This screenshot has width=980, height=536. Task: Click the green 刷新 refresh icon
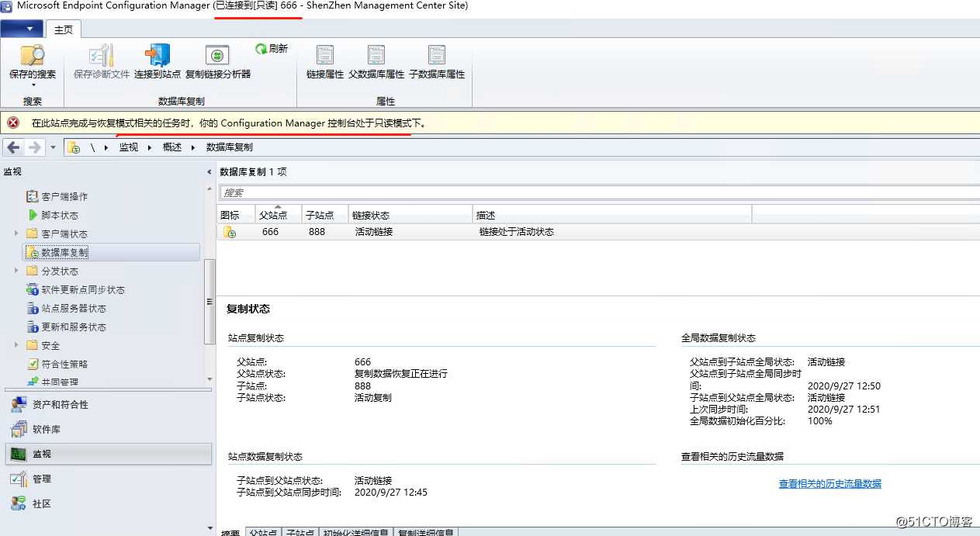(261, 49)
